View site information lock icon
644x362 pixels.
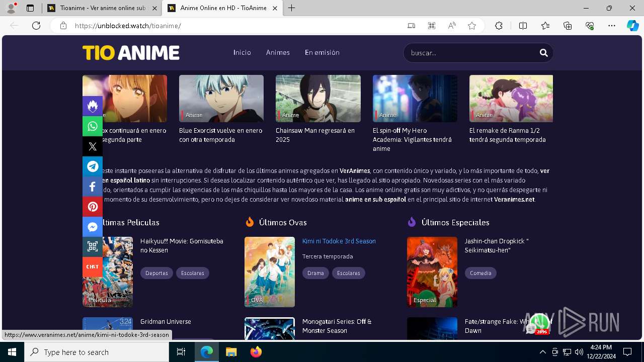tap(63, 26)
